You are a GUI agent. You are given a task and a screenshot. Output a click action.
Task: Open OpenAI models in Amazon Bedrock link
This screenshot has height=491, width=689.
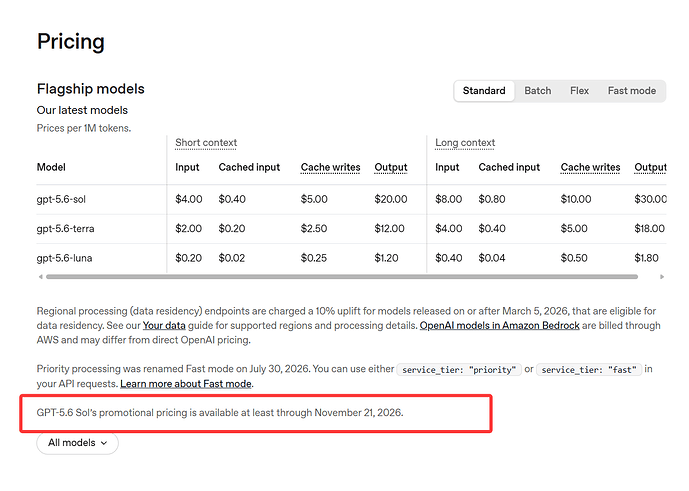(500, 326)
